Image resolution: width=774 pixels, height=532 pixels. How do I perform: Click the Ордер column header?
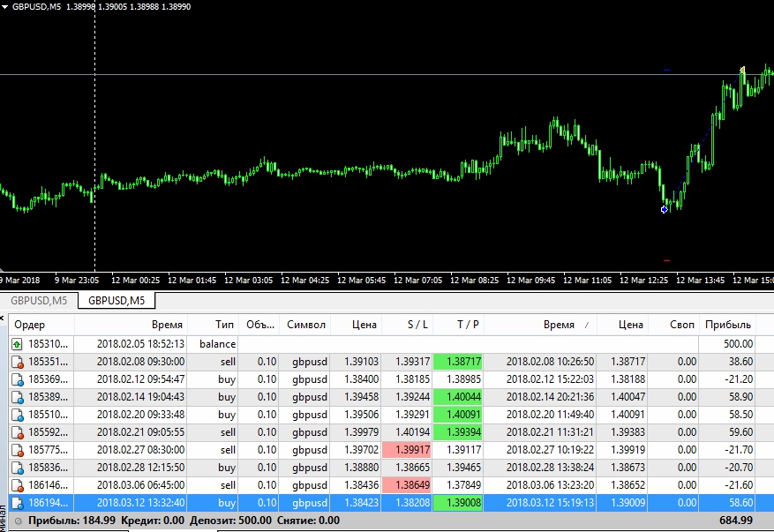tap(30, 325)
